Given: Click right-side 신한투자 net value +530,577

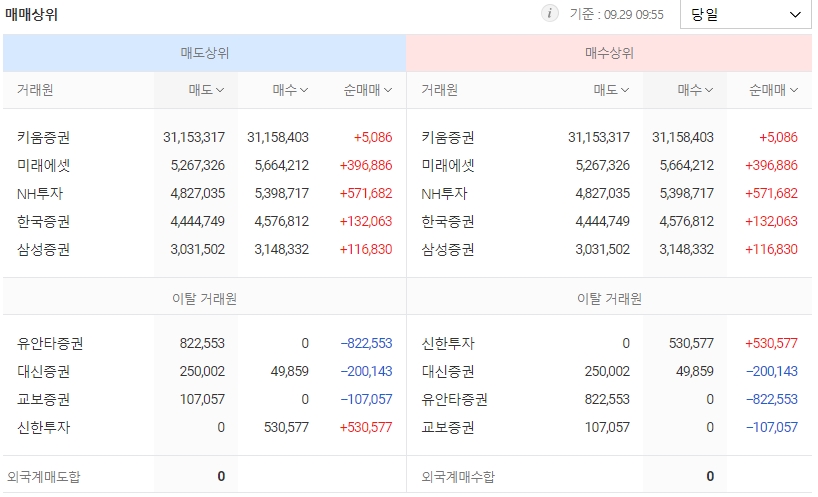Looking at the screenshot, I should [x=772, y=343].
